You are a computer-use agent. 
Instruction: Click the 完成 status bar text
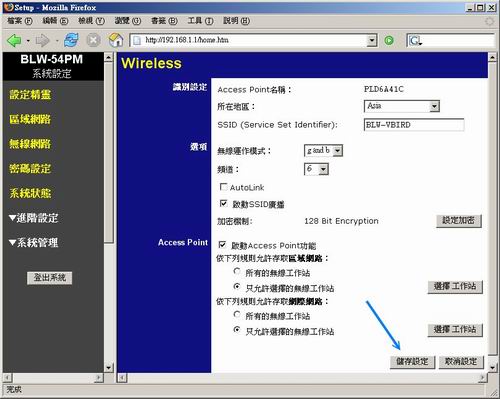[x=14, y=389]
